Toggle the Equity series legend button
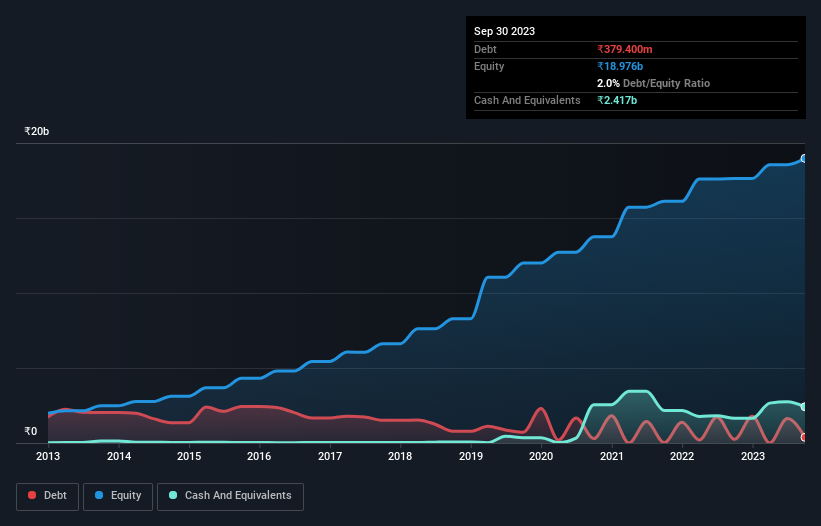The width and height of the screenshot is (821, 526). [118, 496]
